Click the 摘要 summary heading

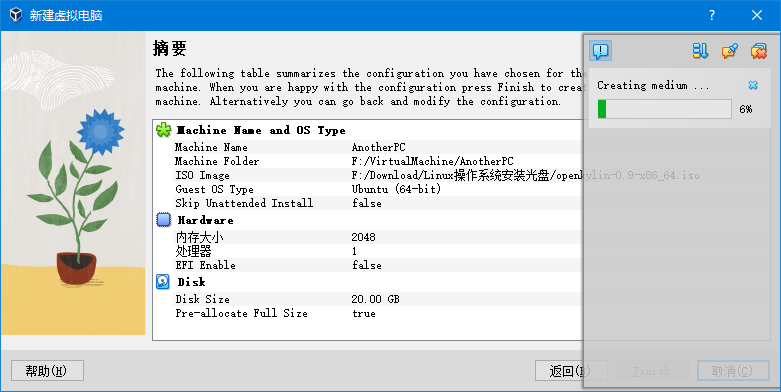pyautogui.click(x=169, y=48)
